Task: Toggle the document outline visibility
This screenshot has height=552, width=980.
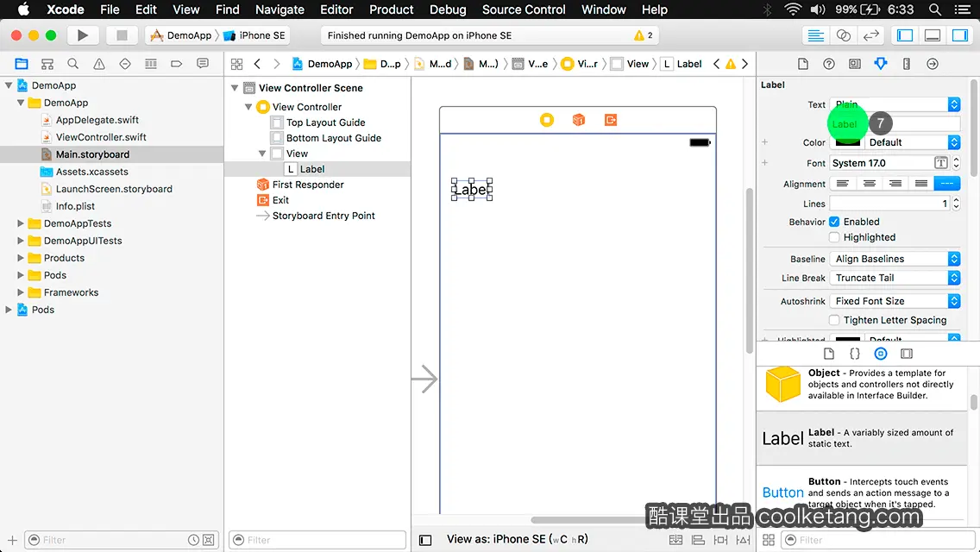Action: 425,540
